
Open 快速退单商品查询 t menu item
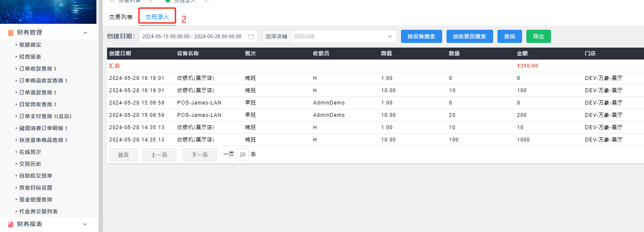tap(43, 140)
